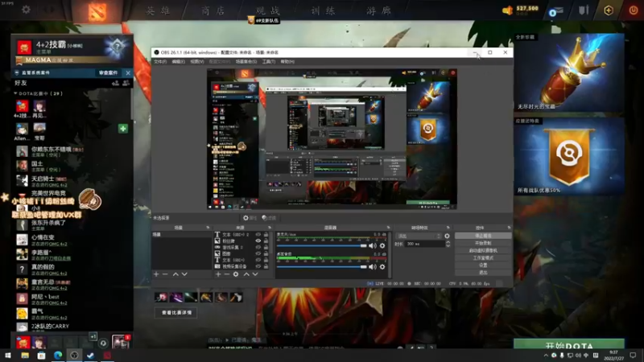This screenshot has height=362, width=644.
Task: Open the OBS 编辑(E) menu
Action: point(178,62)
